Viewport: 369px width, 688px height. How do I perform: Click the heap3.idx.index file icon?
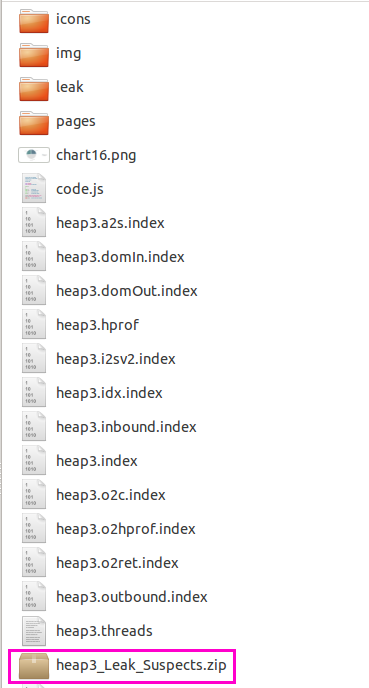pyautogui.click(x=34, y=392)
